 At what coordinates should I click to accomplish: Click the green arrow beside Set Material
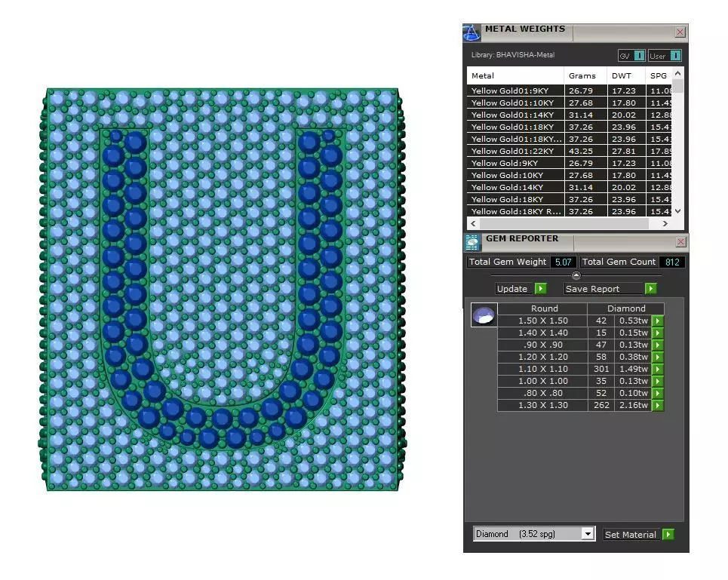pos(668,535)
